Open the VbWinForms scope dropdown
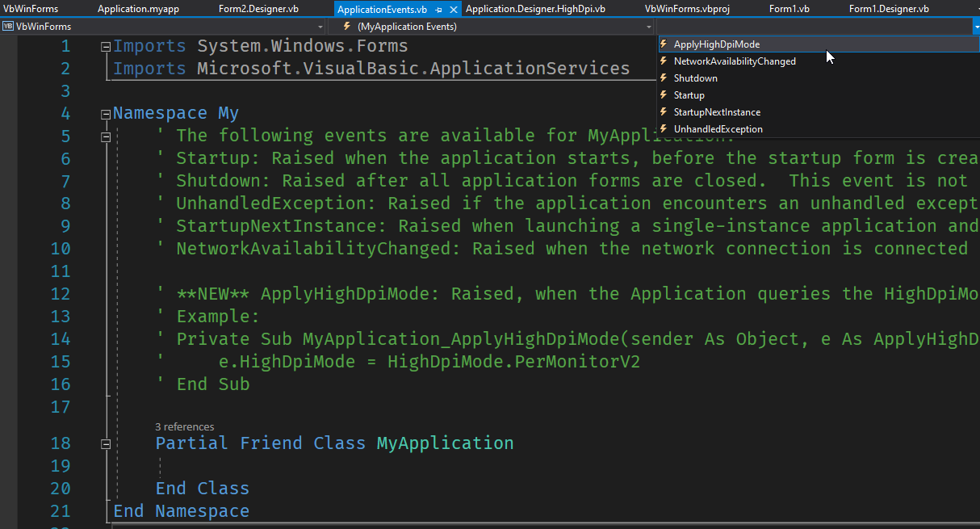This screenshot has height=529, width=980. pos(320,26)
